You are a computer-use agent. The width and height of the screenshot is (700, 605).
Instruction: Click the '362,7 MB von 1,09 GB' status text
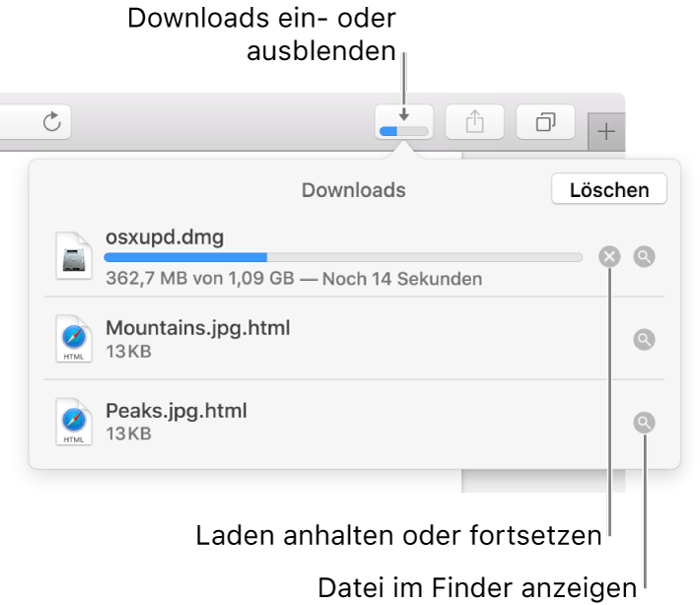[x=200, y=279]
